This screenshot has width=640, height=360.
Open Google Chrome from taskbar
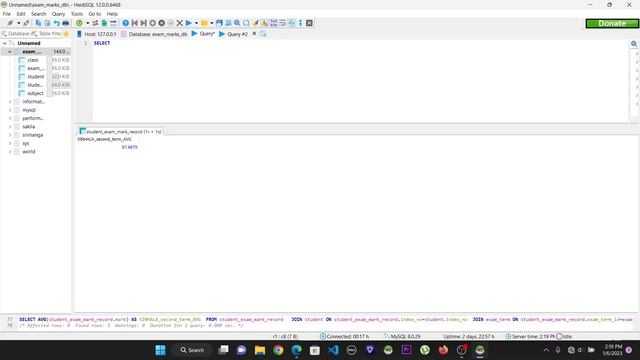pos(278,350)
